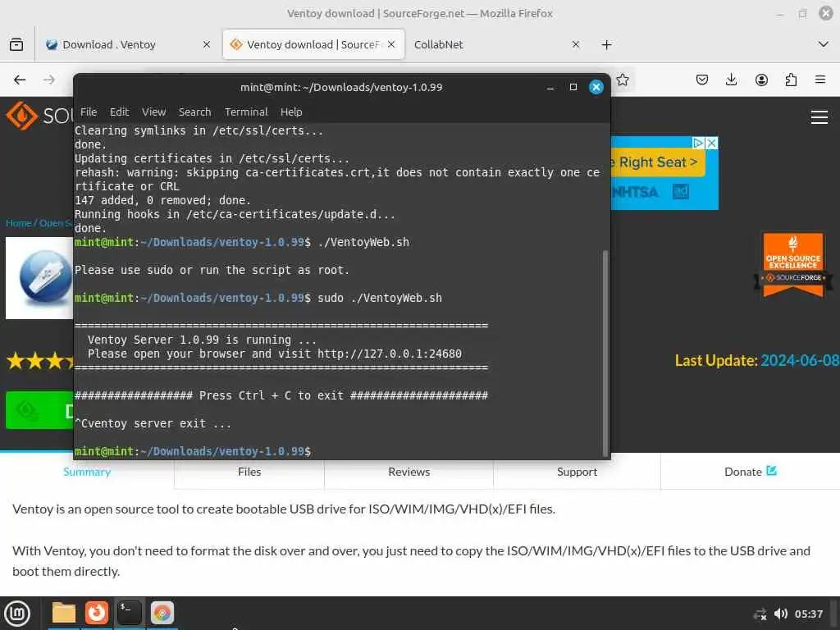
Task: Open the network status tray icon
Action: pos(760,614)
